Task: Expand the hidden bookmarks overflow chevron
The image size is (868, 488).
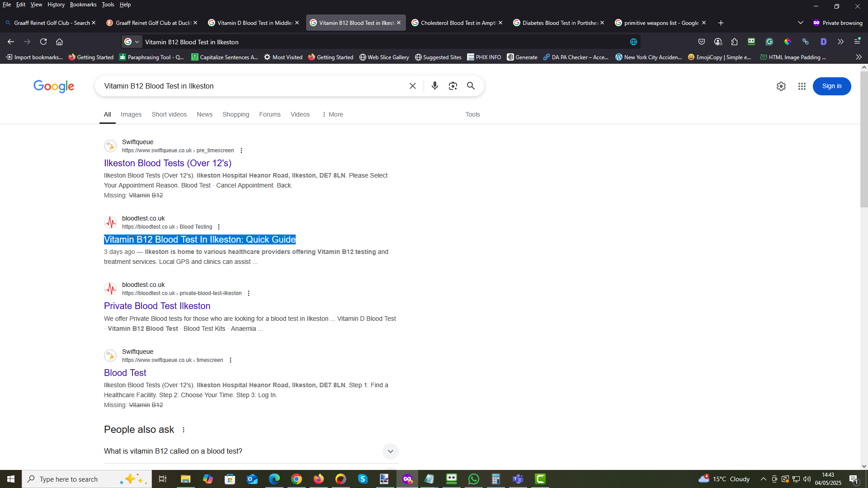Action: (x=859, y=57)
